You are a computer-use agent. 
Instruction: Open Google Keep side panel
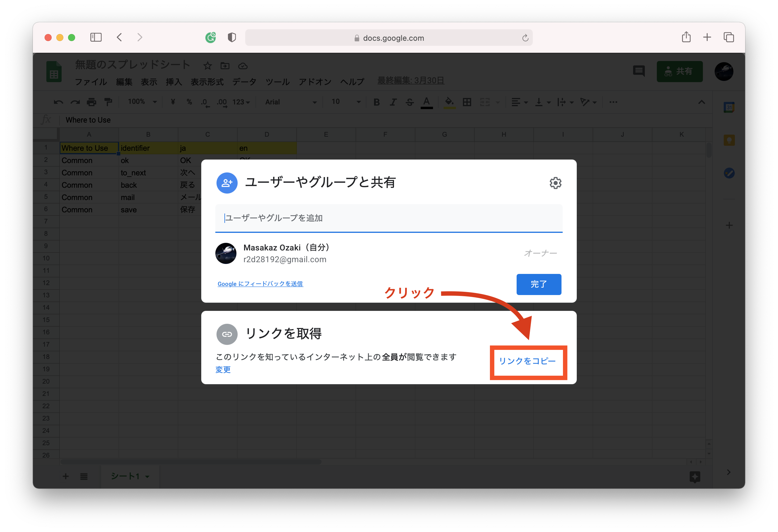tap(729, 140)
